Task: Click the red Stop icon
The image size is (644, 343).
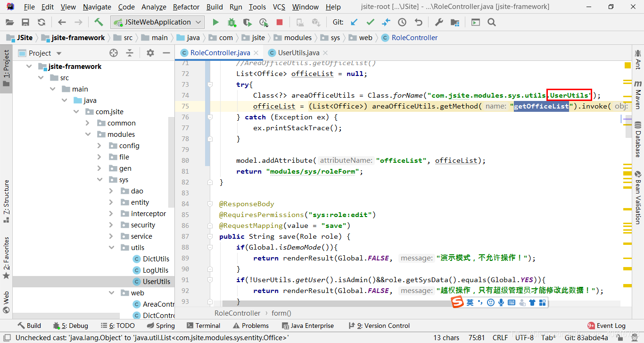Action: tap(280, 22)
